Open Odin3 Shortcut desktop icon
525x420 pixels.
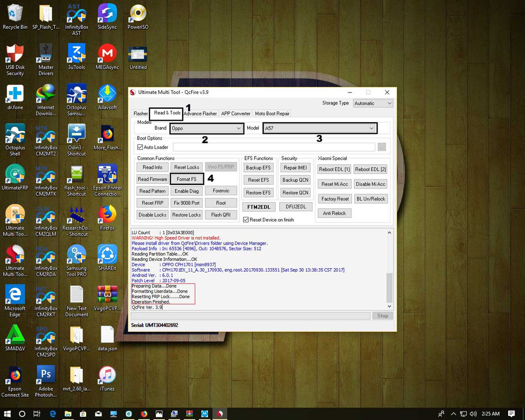click(76, 140)
